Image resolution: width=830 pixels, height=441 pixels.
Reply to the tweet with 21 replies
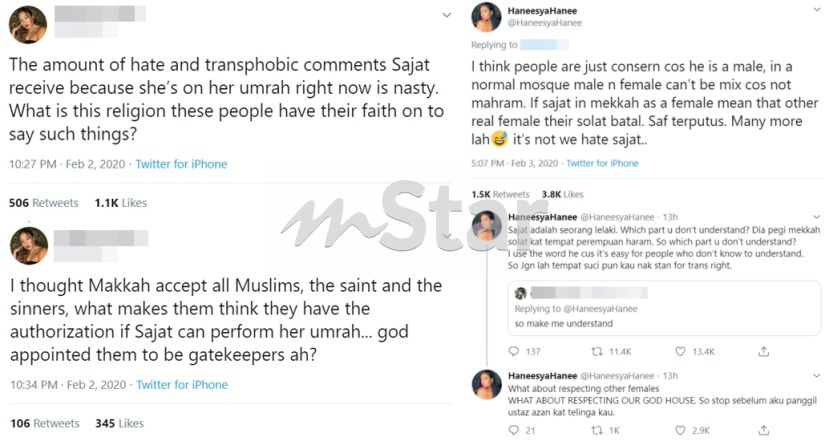513,430
